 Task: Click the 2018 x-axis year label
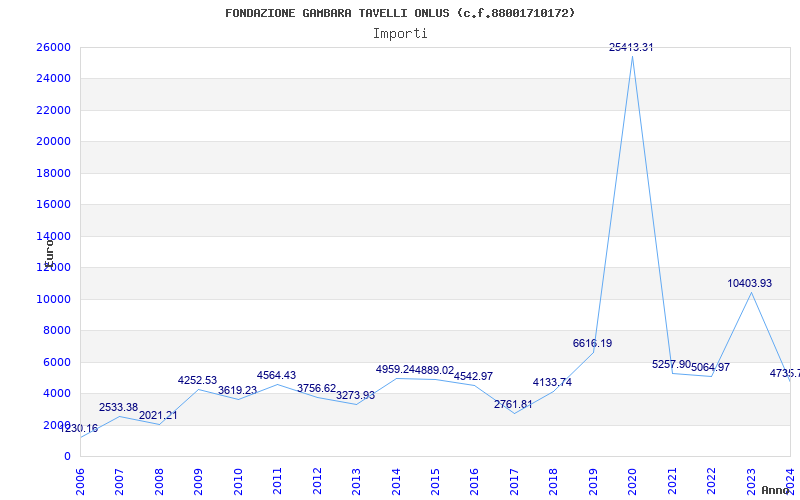(x=554, y=482)
